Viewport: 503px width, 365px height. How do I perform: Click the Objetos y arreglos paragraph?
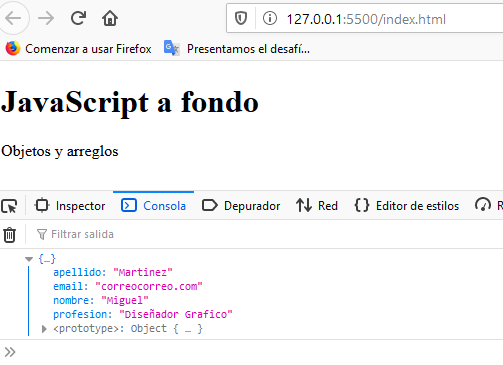pyautogui.click(x=60, y=152)
